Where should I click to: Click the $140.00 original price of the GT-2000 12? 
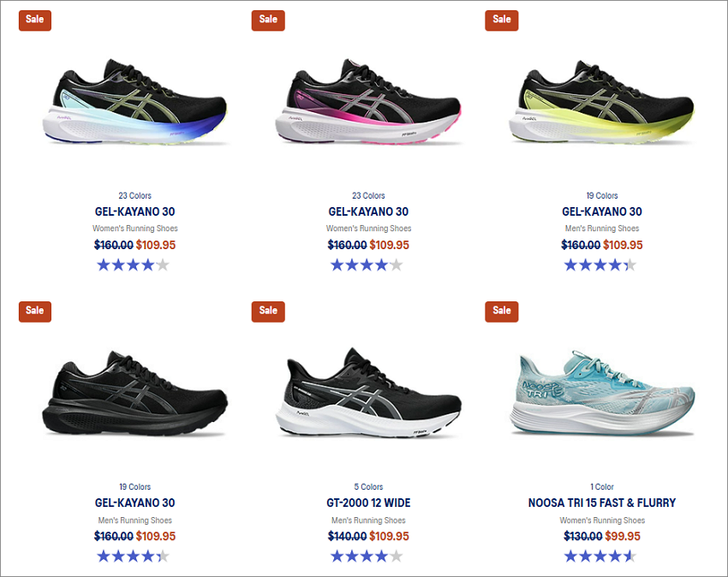tap(347, 536)
